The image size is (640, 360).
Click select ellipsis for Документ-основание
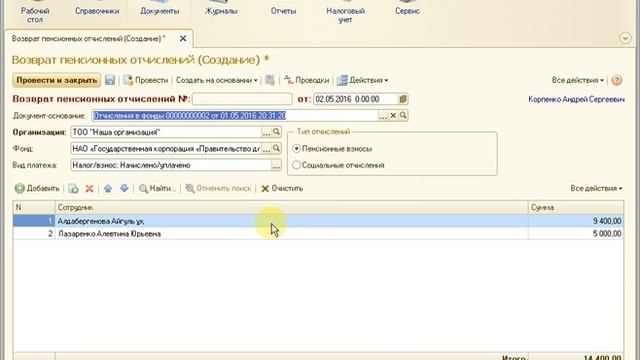383,116
